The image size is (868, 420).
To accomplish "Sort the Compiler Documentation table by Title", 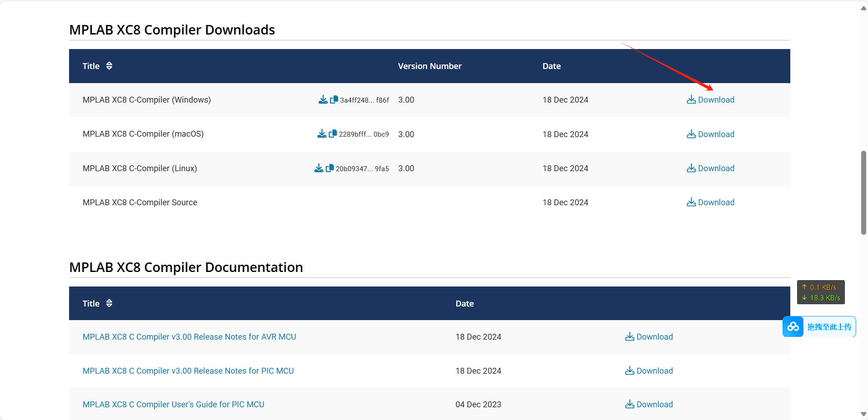I will click(x=109, y=303).
